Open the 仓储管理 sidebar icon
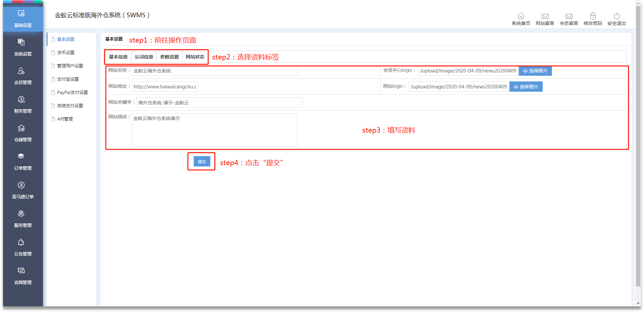Viewport: 644px width, 313px height. 21,128
